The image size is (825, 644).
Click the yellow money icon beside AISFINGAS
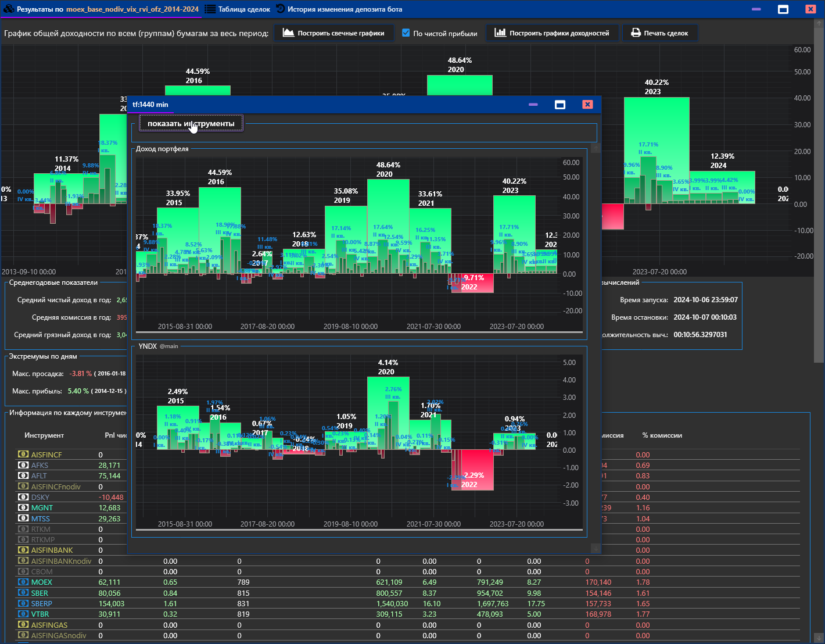point(23,625)
